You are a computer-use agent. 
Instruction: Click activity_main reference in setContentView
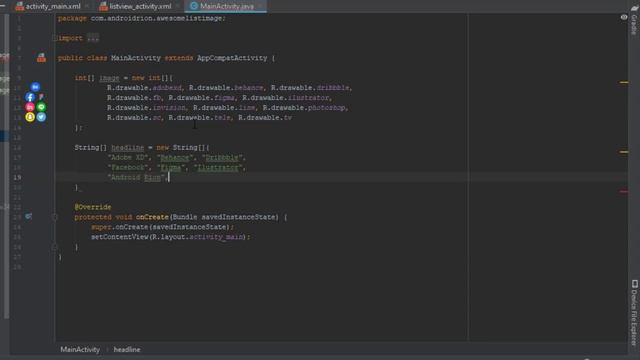[x=216, y=237]
